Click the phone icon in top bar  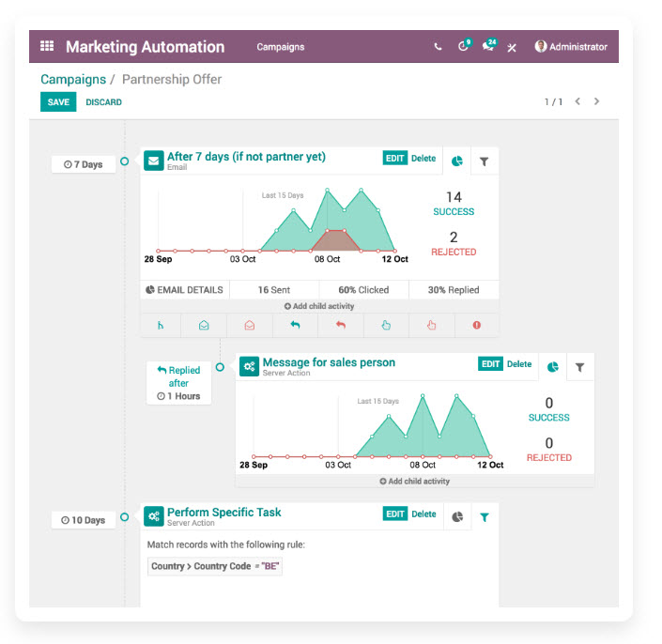click(x=438, y=47)
